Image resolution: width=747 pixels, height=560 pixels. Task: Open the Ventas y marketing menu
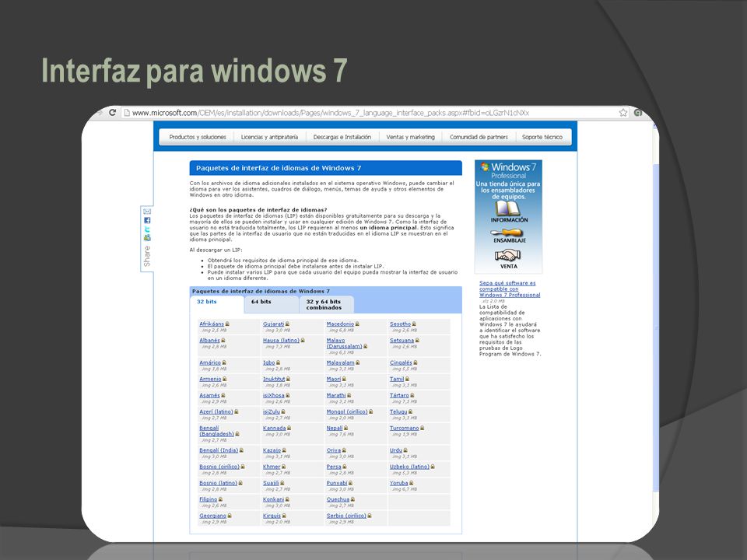point(410,137)
